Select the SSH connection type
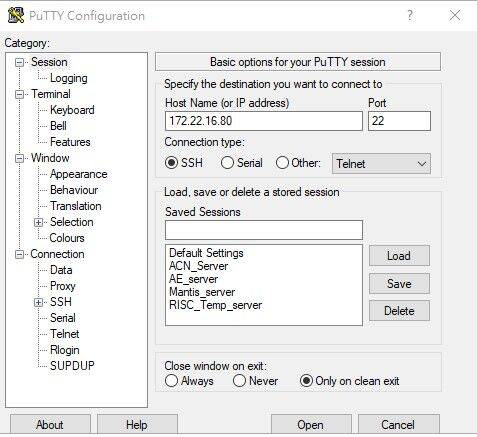Screen dimensions: 477x437 [x=171, y=163]
